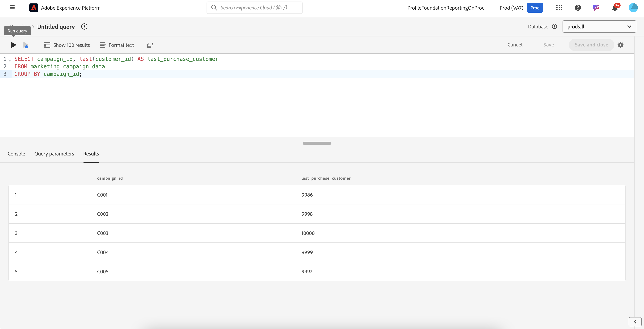Toggle Show 100 results option
The width and height of the screenshot is (644, 329).
click(x=67, y=45)
